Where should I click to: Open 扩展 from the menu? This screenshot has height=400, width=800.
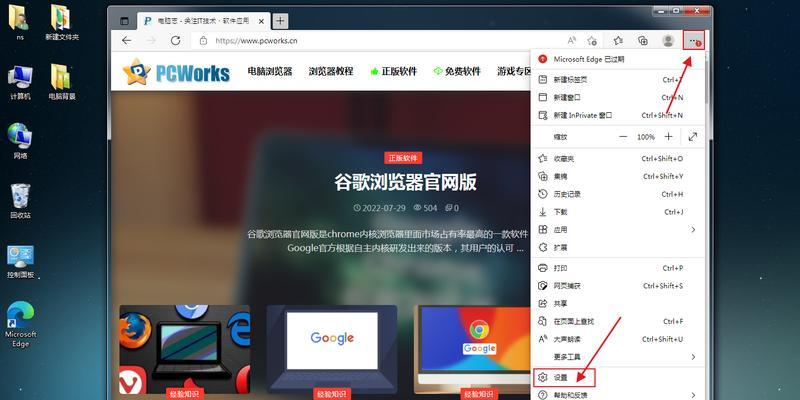pos(617,247)
